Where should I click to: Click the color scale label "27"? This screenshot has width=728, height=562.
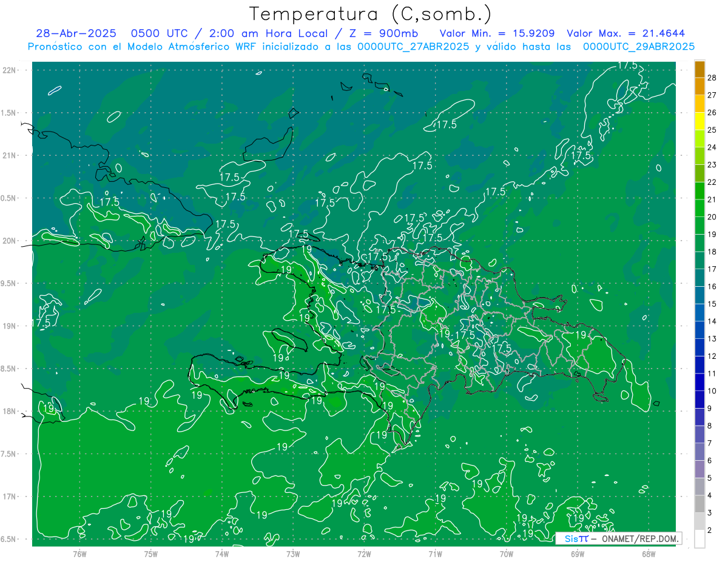point(712,95)
